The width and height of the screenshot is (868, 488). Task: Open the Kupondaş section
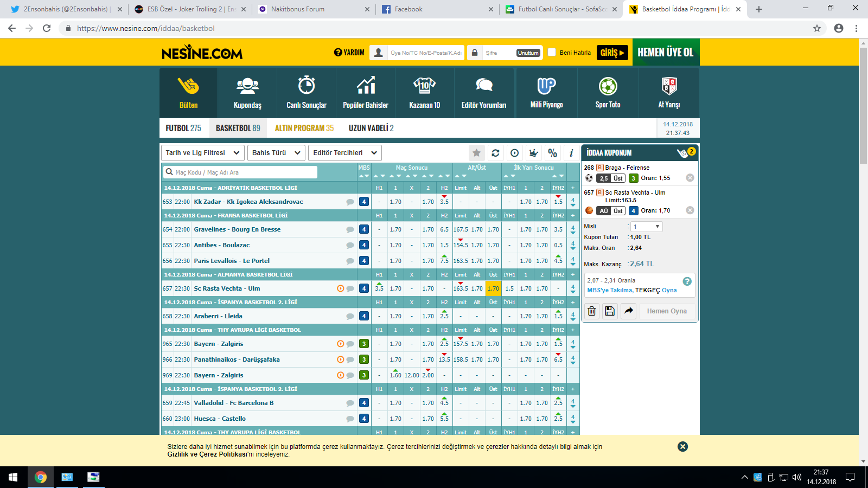[247, 93]
